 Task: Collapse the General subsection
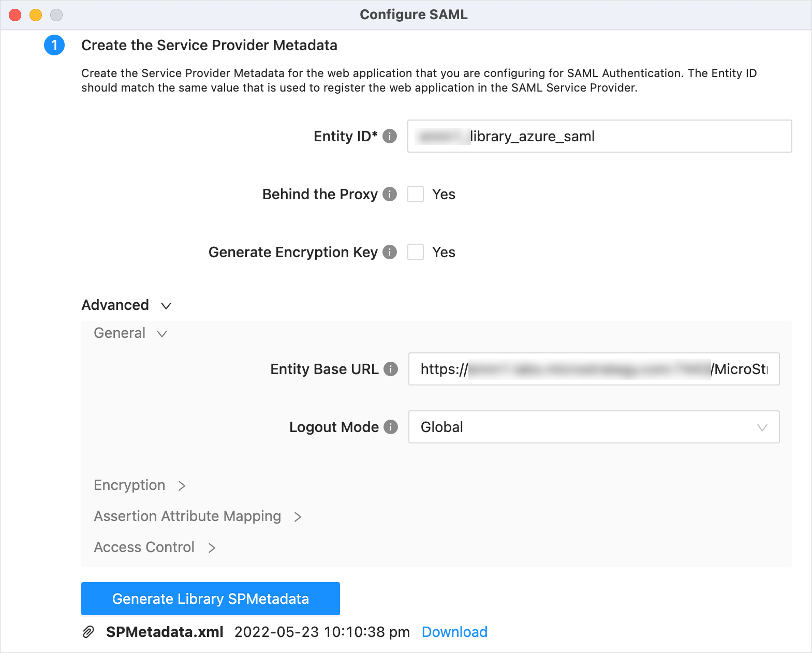pos(161,334)
